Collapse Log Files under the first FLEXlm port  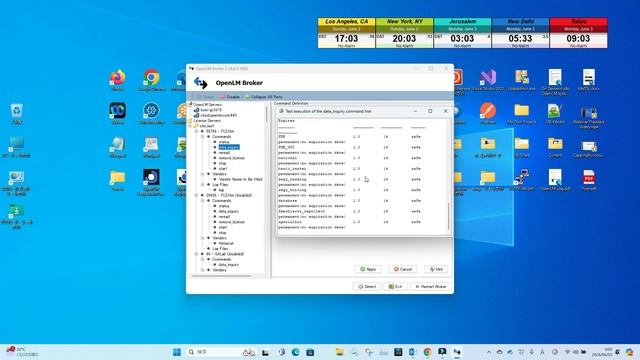point(202,184)
